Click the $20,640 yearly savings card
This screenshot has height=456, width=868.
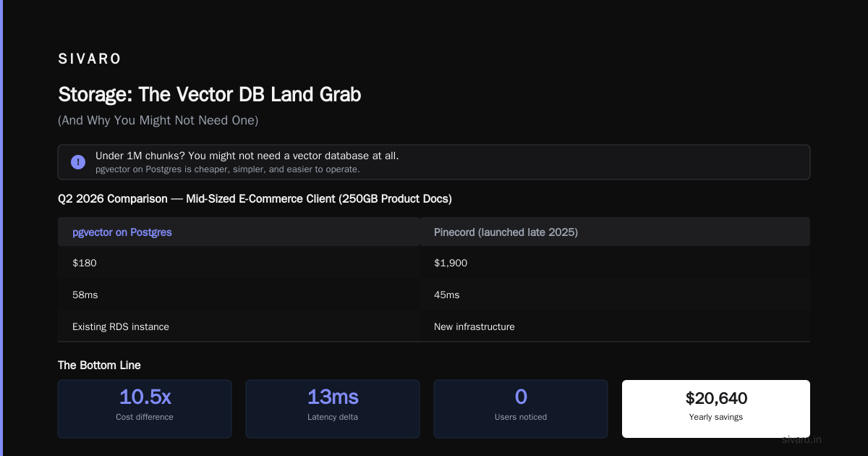[716, 409]
